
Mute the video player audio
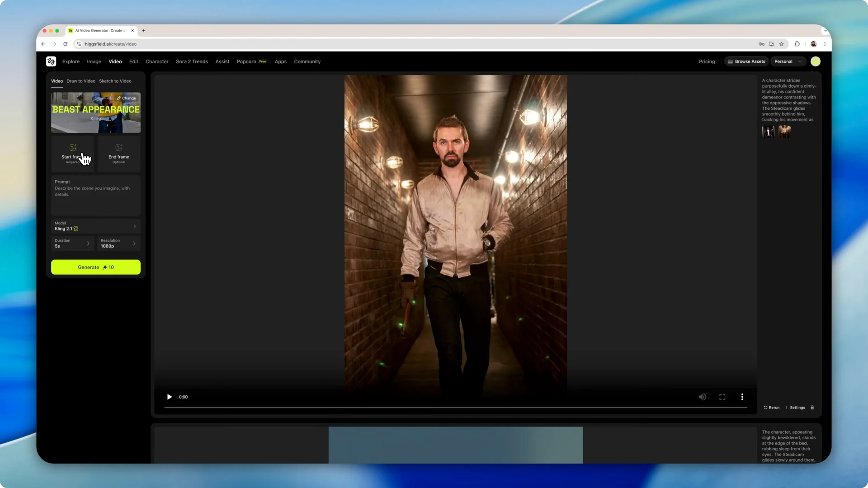tap(703, 397)
